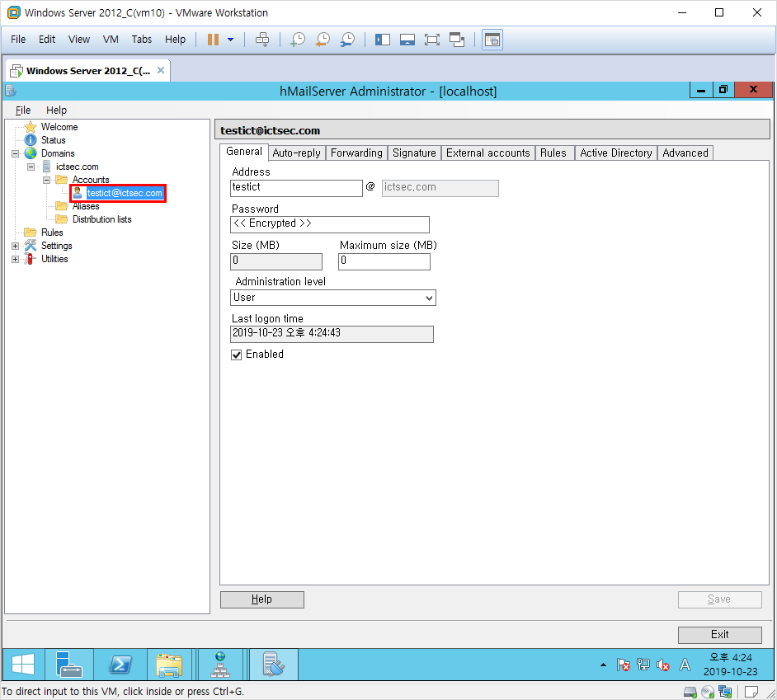This screenshot has width=777, height=700.
Task: Open the snapshot manager icon
Action: (x=348, y=40)
